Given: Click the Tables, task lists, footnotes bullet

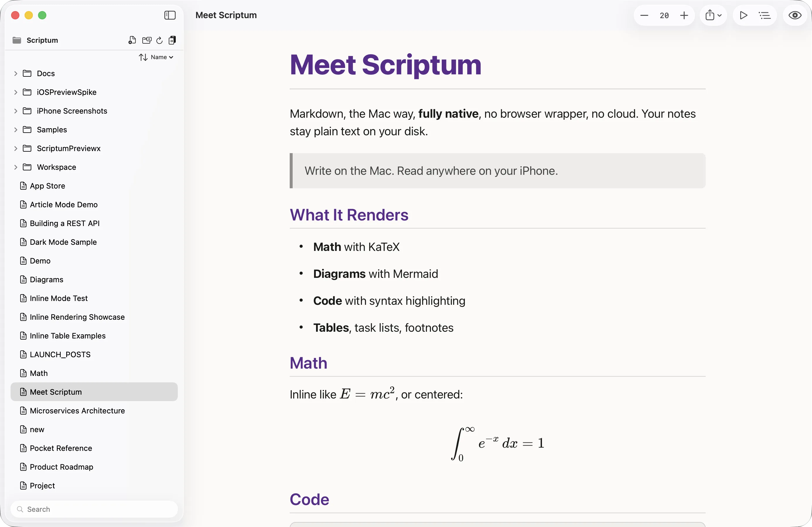Looking at the screenshot, I should coord(383,328).
